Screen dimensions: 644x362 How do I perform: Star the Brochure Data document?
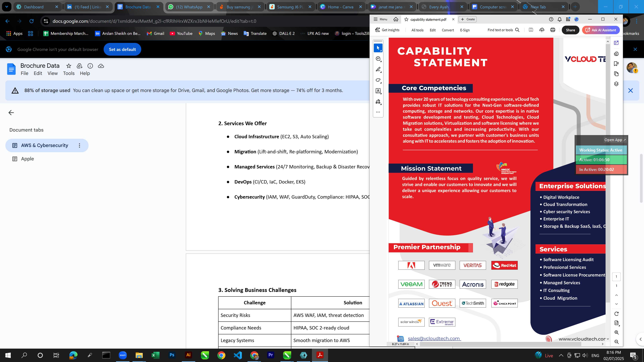point(68,66)
